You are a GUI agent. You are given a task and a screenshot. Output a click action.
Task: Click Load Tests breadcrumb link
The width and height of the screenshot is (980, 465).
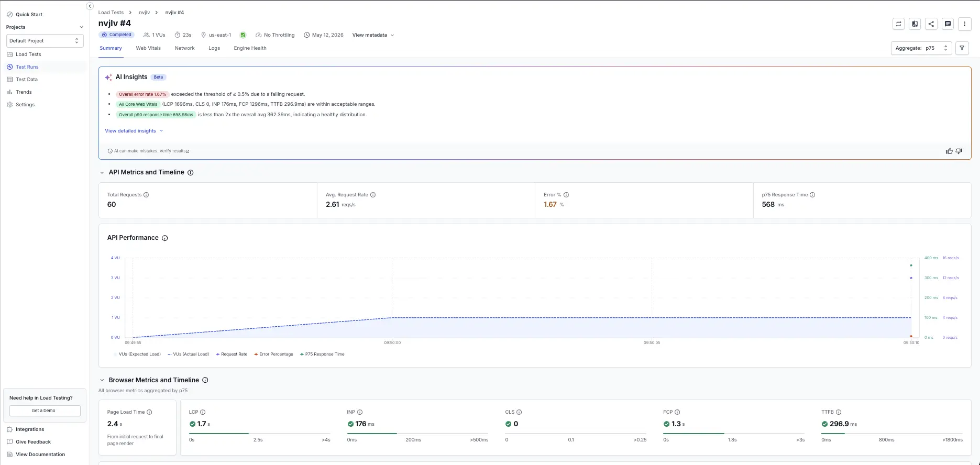coord(111,13)
